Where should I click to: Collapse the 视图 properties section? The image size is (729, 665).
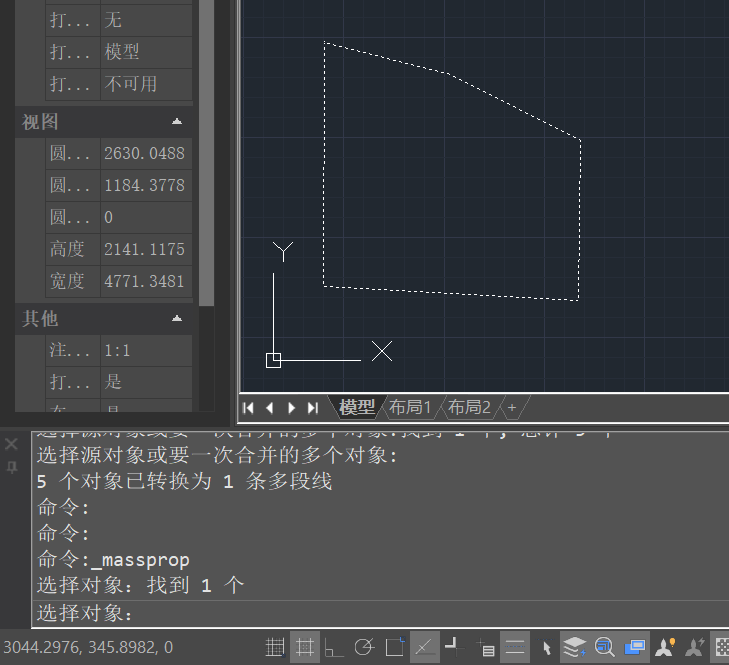[x=177, y=121]
